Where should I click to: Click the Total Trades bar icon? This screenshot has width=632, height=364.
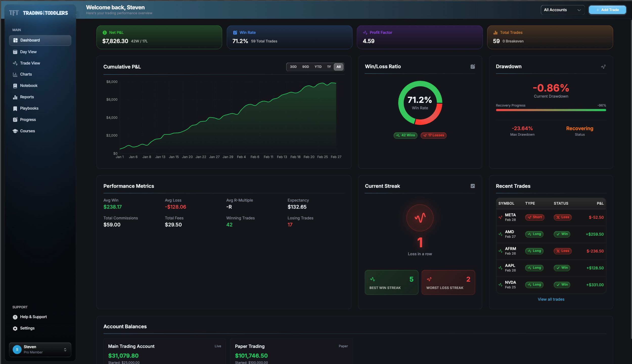point(495,33)
